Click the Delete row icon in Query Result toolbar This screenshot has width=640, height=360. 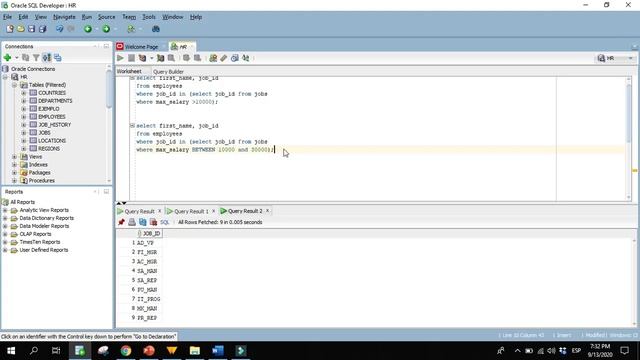pos(153,222)
